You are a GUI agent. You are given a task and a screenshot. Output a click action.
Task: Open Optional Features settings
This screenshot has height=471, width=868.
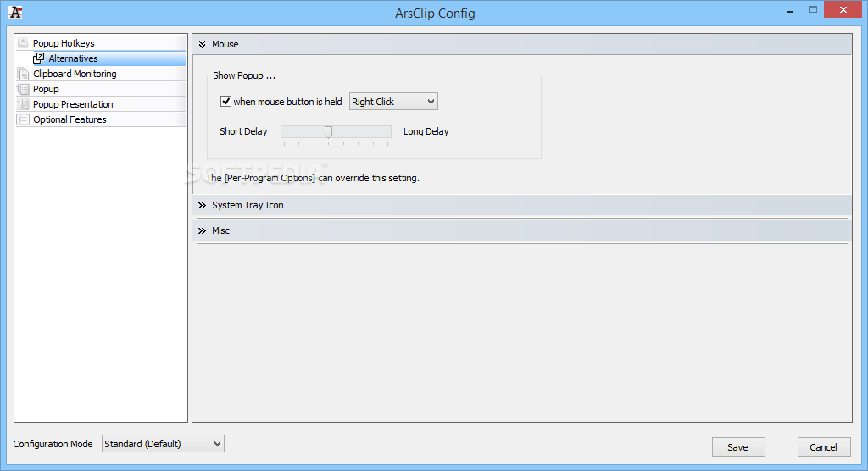click(70, 119)
